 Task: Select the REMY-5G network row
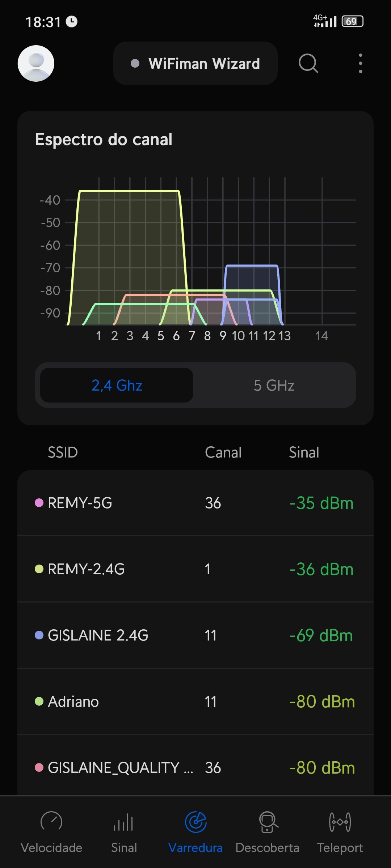point(195,503)
